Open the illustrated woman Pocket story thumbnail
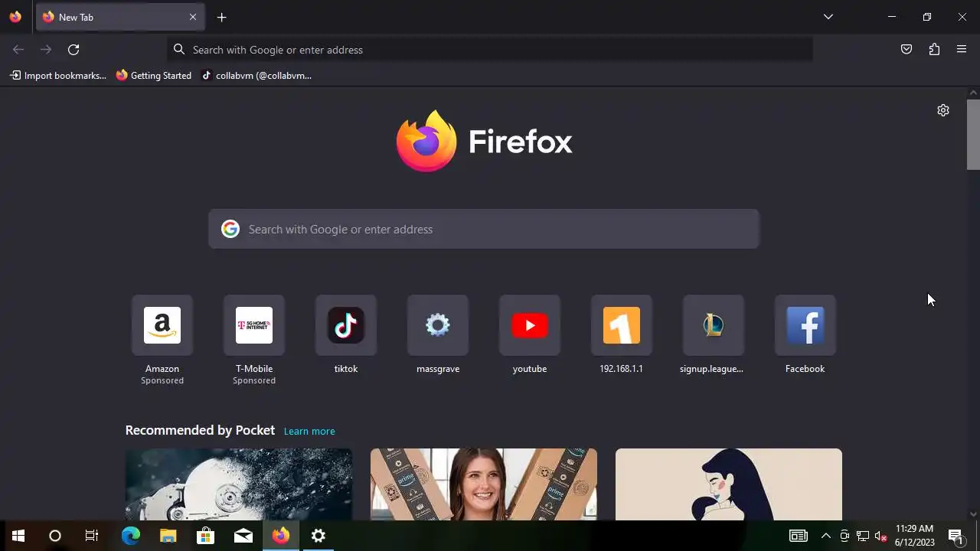The image size is (980, 551). [x=729, y=484]
